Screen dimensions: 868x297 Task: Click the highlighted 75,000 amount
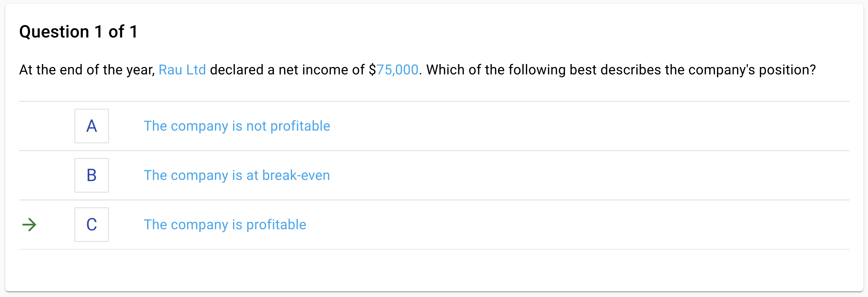[397, 70]
